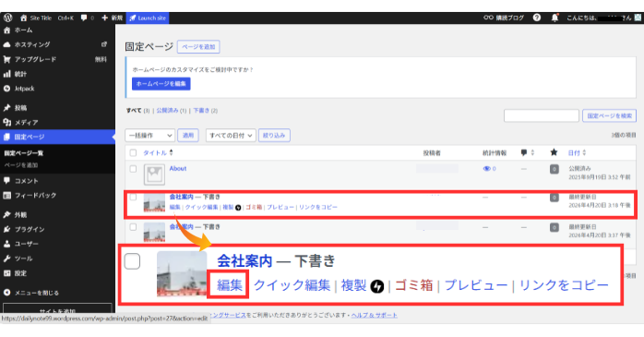Open ヘルプ & サポート footer link
644x337 pixels.
375,315
